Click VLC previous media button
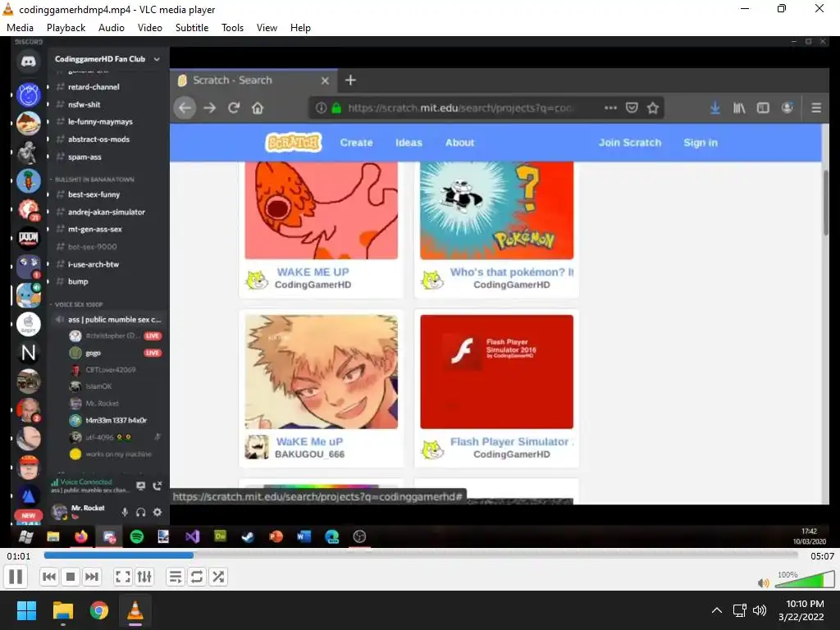The image size is (840, 630). pos(48,577)
